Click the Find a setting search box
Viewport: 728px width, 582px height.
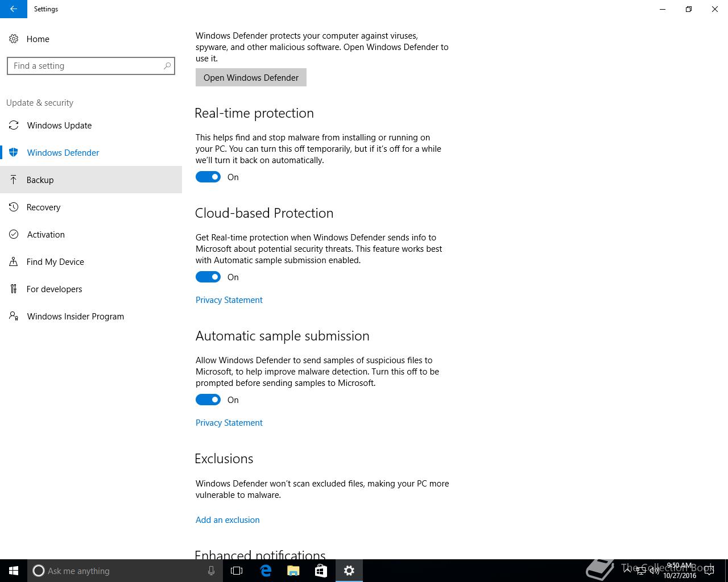(91, 66)
